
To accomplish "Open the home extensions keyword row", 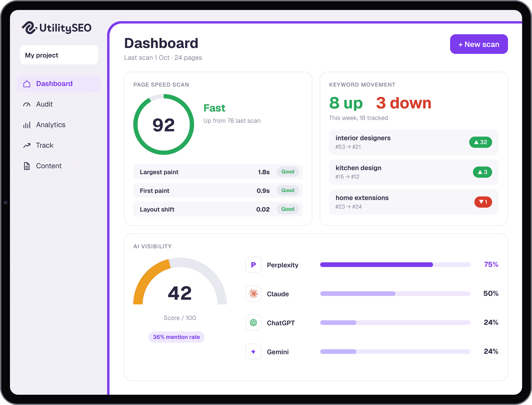I will 414,202.
